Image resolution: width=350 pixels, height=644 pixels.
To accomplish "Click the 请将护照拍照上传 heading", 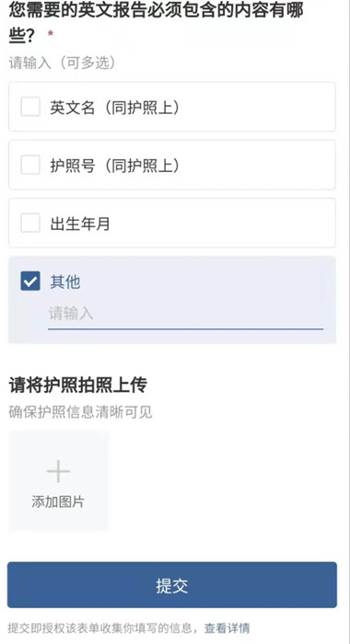I will [x=77, y=385].
